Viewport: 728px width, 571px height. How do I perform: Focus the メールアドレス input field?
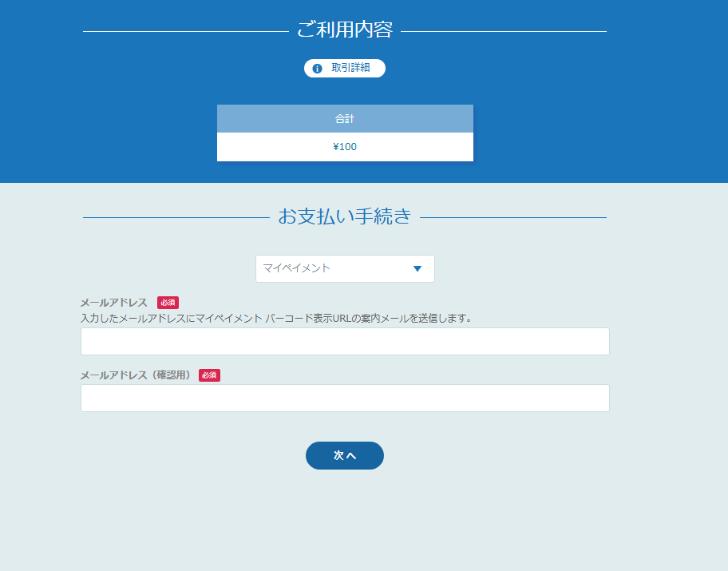345,341
